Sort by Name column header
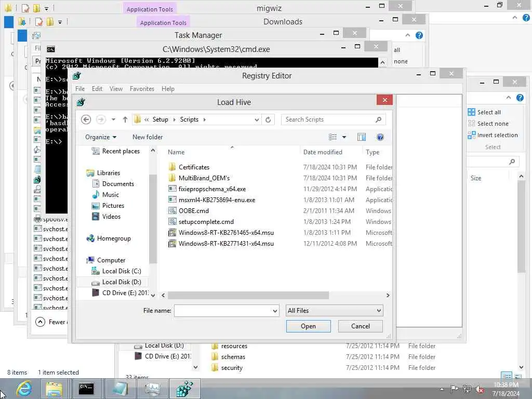532x399 pixels. point(176,152)
